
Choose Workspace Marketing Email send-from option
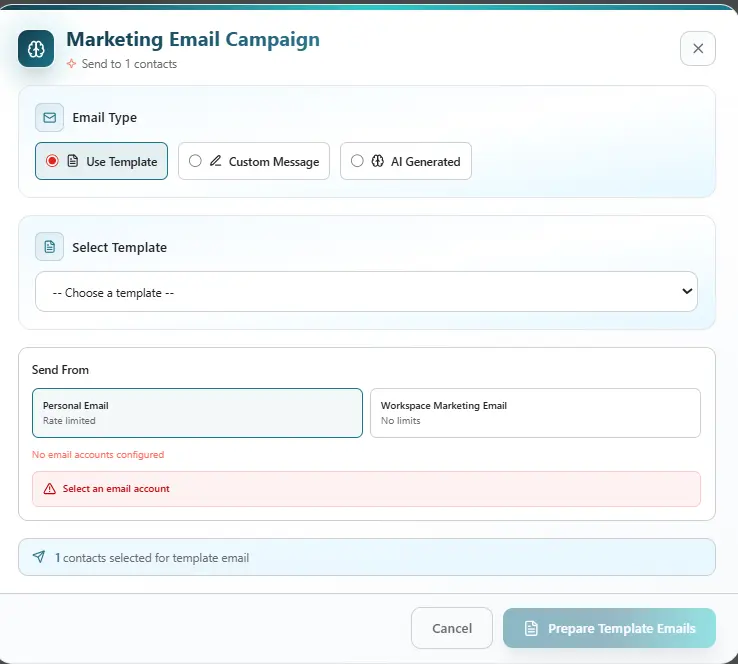535,413
